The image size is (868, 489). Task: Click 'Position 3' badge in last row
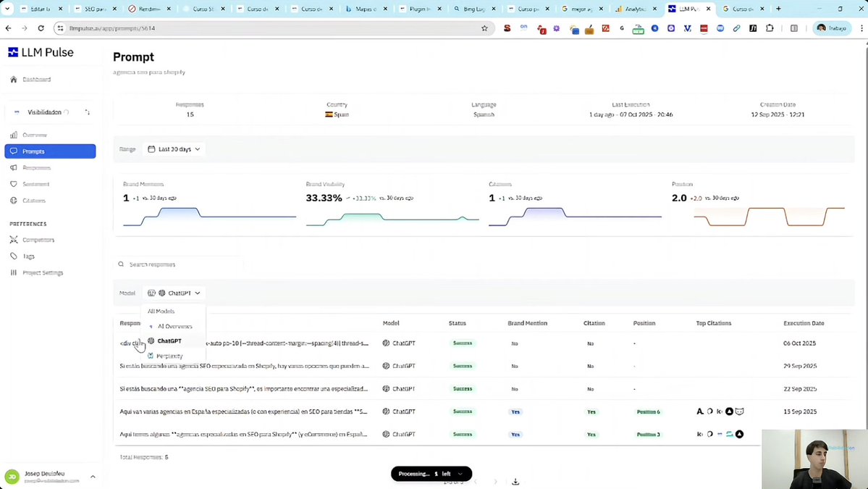pyautogui.click(x=648, y=435)
